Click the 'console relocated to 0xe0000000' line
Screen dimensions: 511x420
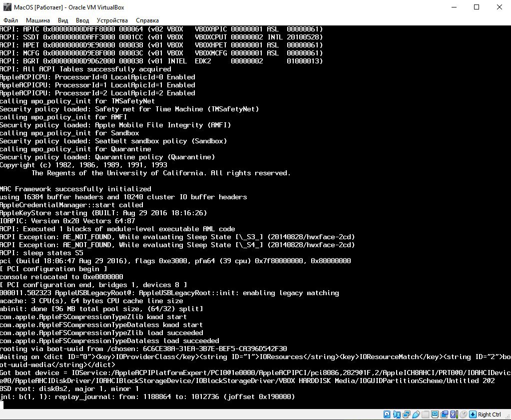(61, 277)
